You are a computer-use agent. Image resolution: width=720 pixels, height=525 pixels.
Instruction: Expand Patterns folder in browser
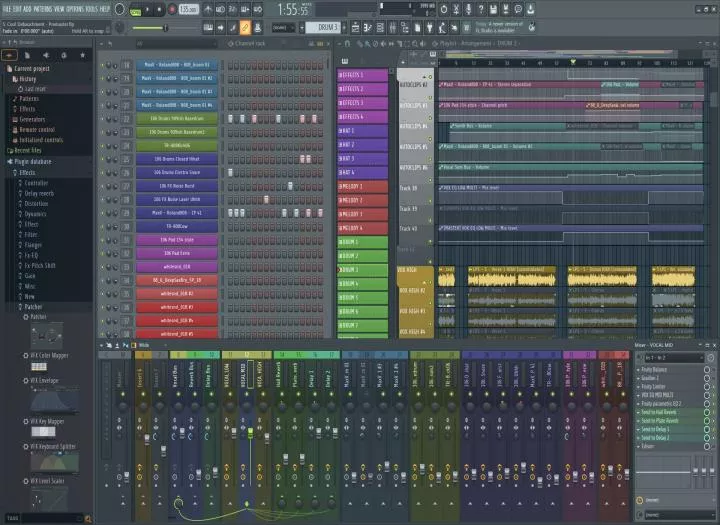coord(26,99)
